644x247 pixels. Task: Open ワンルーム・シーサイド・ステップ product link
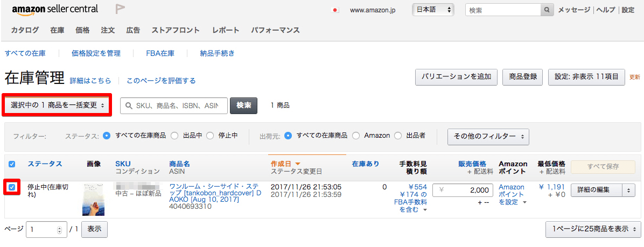point(215,193)
